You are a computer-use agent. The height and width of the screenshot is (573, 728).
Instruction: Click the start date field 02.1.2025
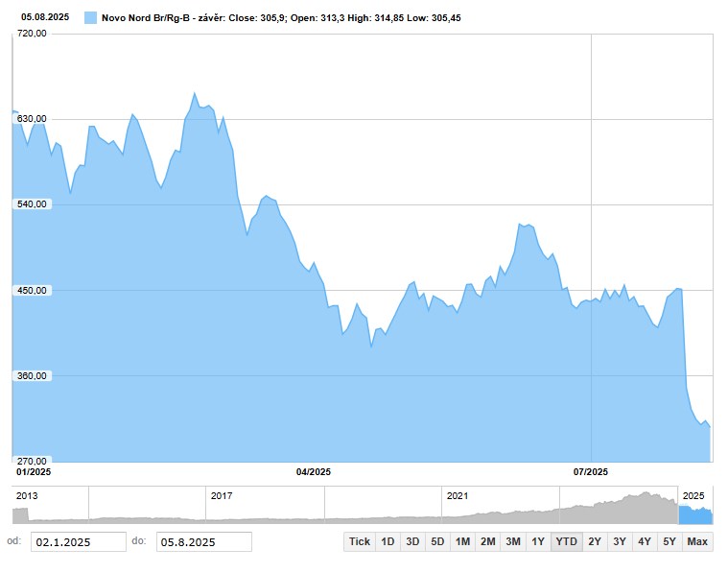pos(78,542)
